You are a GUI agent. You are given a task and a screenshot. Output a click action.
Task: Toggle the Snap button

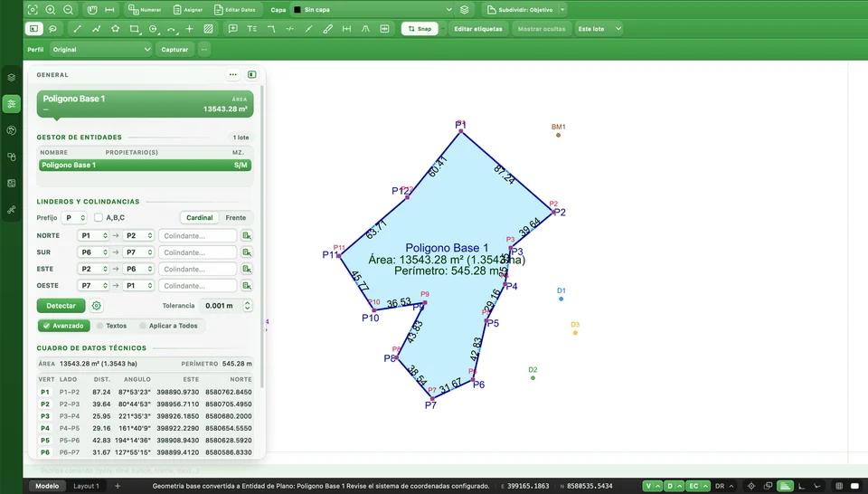coord(420,29)
